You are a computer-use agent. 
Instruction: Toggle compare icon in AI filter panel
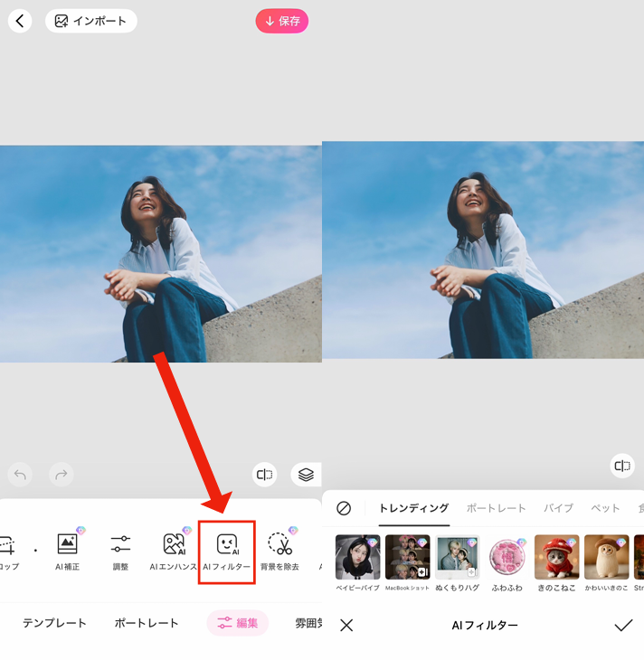tap(622, 466)
